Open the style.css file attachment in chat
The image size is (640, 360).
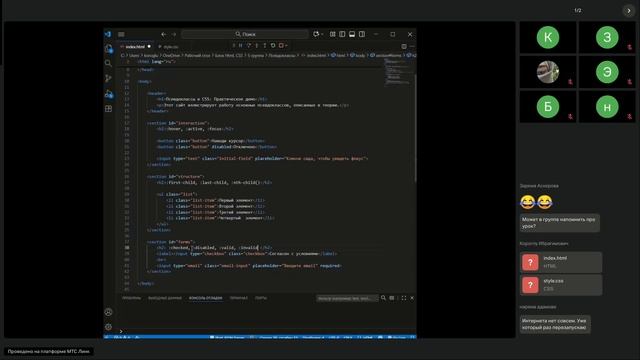click(x=561, y=285)
